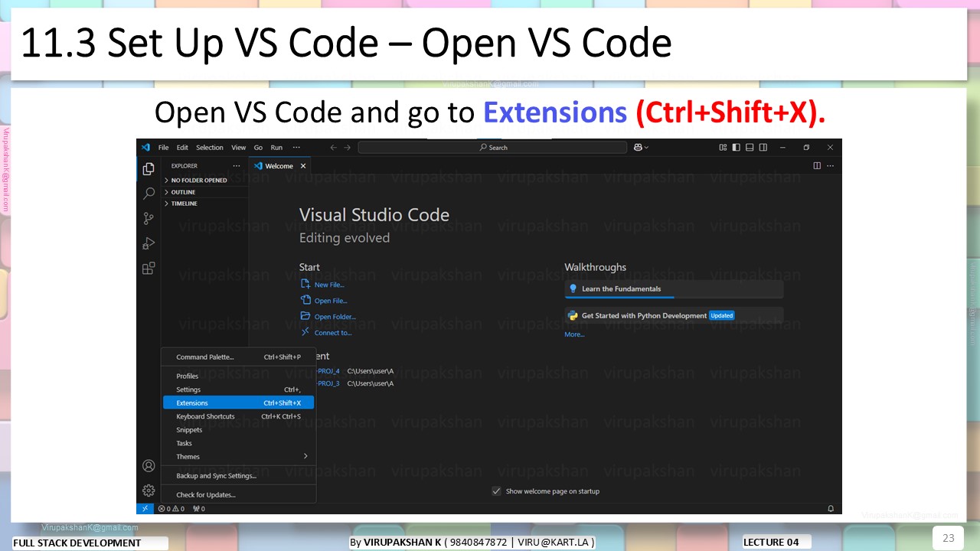Expand the Themes submenu arrow
Image resolution: width=980 pixels, height=551 pixels.
305,456
